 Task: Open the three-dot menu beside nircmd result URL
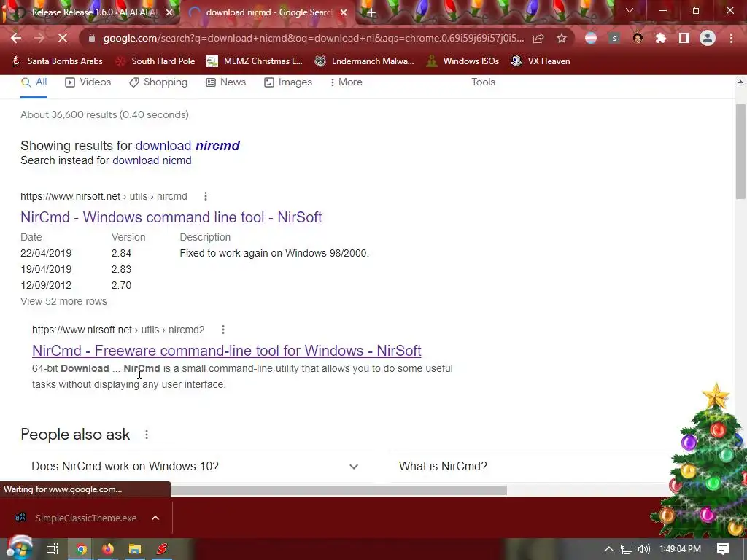coord(205,196)
